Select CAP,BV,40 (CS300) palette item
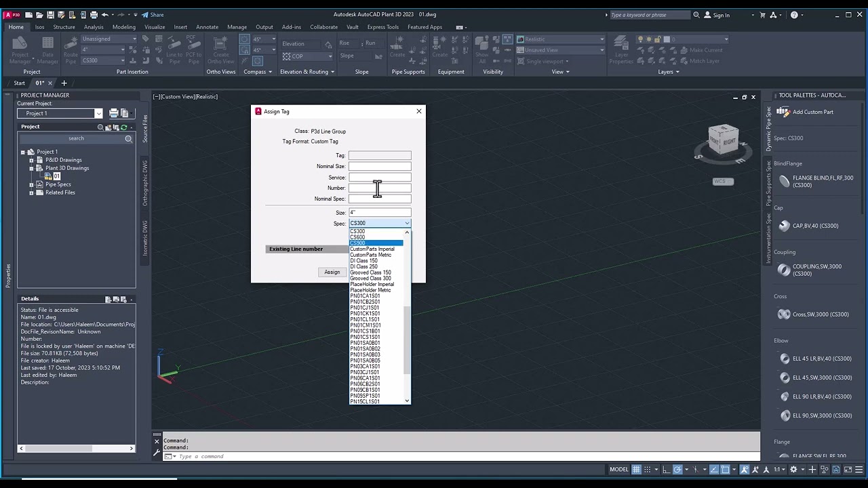Screen dimensions: 868x488 pyautogui.click(x=809, y=226)
